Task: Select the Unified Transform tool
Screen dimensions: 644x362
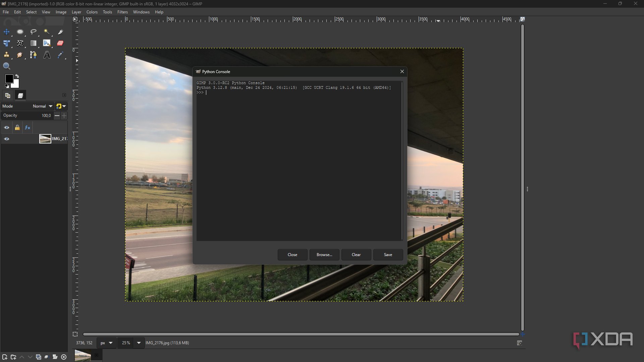Action: [x=6, y=43]
